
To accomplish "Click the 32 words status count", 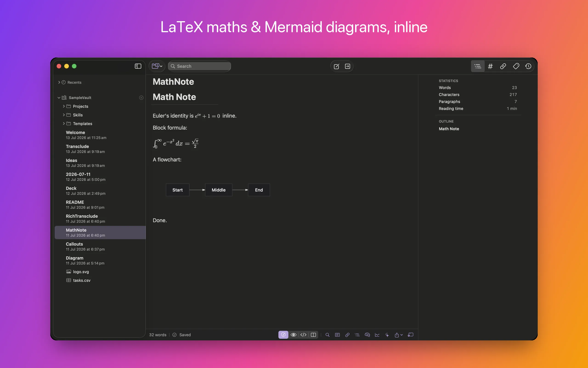I will point(158,335).
